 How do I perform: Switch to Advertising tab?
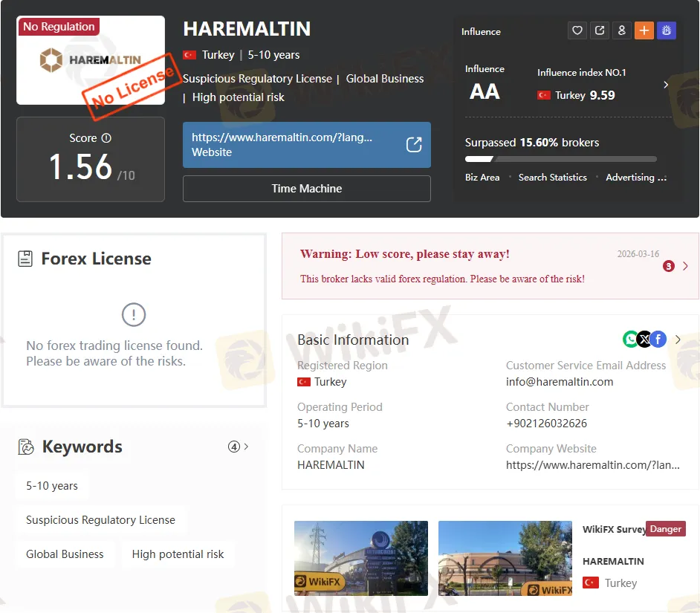(635, 178)
